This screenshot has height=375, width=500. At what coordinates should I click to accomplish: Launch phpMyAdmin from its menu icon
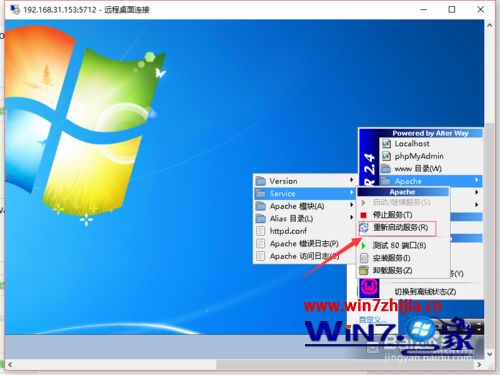point(386,156)
